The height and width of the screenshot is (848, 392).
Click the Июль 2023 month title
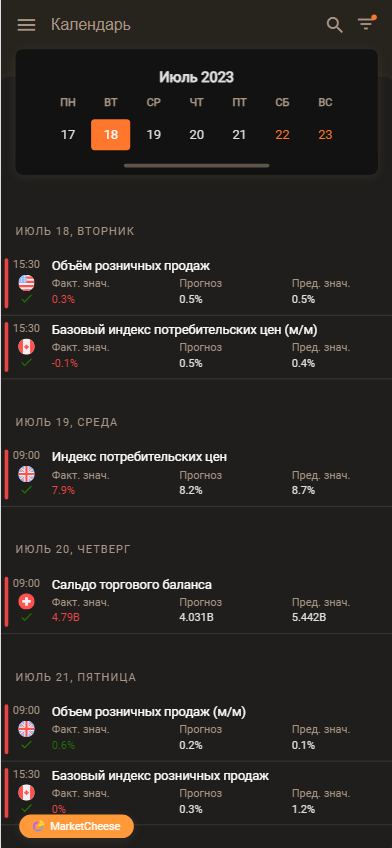(x=196, y=77)
